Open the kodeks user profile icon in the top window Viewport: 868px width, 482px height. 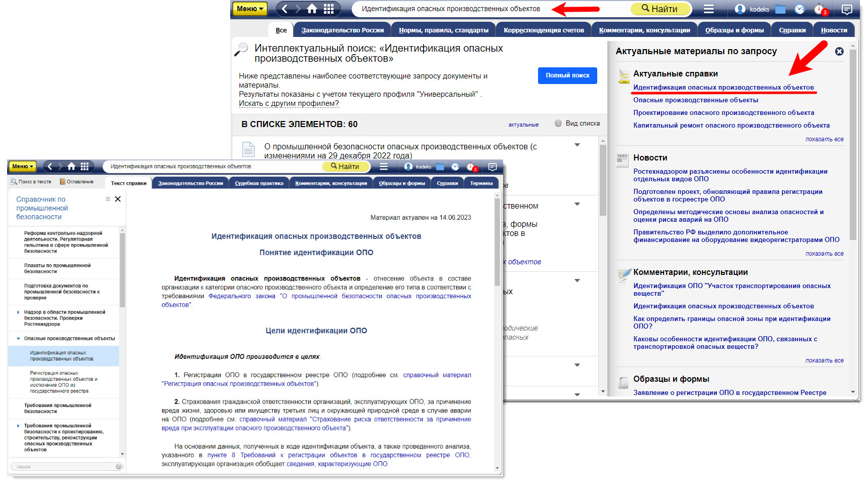pyautogui.click(x=740, y=9)
